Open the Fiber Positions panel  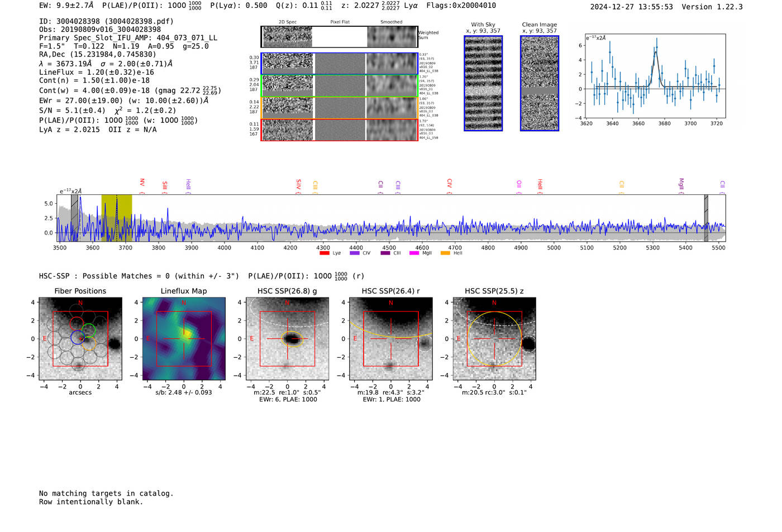[80, 339]
